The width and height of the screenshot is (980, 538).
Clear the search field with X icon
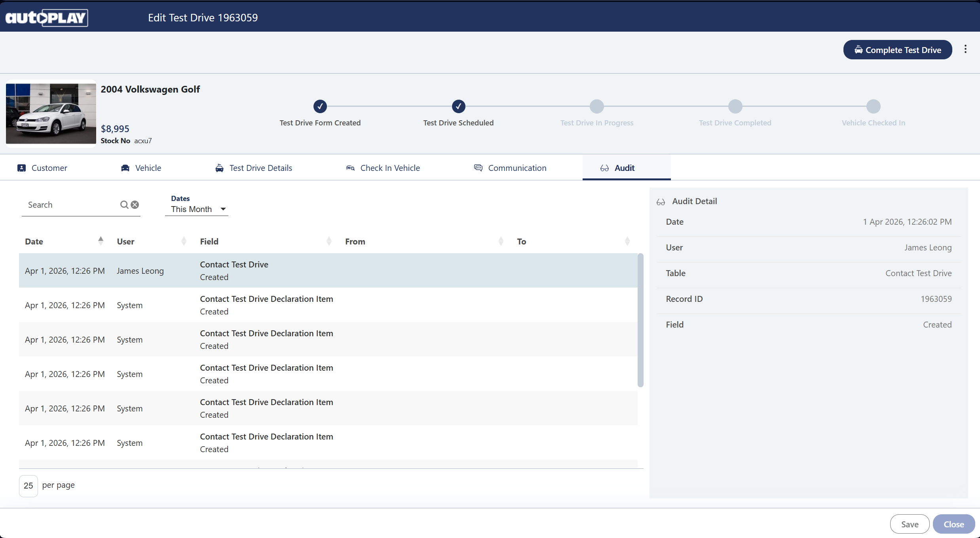(135, 205)
